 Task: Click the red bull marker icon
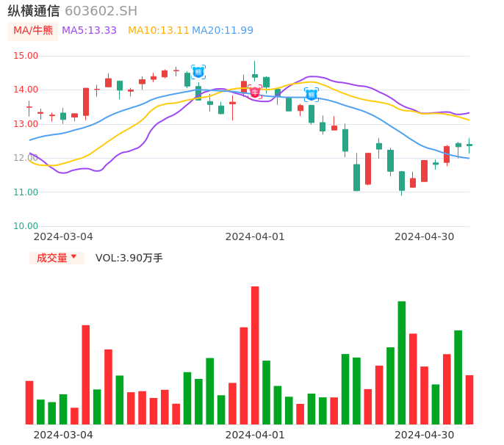255,92
